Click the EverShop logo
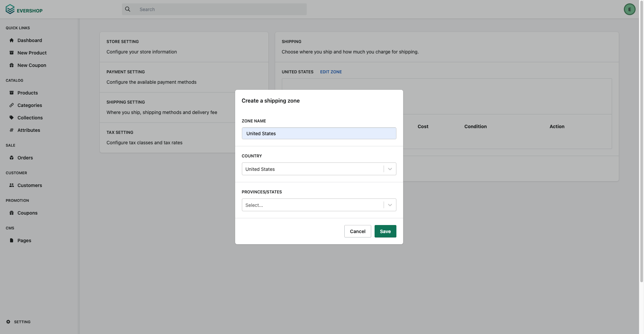 (x=24, y=9)
